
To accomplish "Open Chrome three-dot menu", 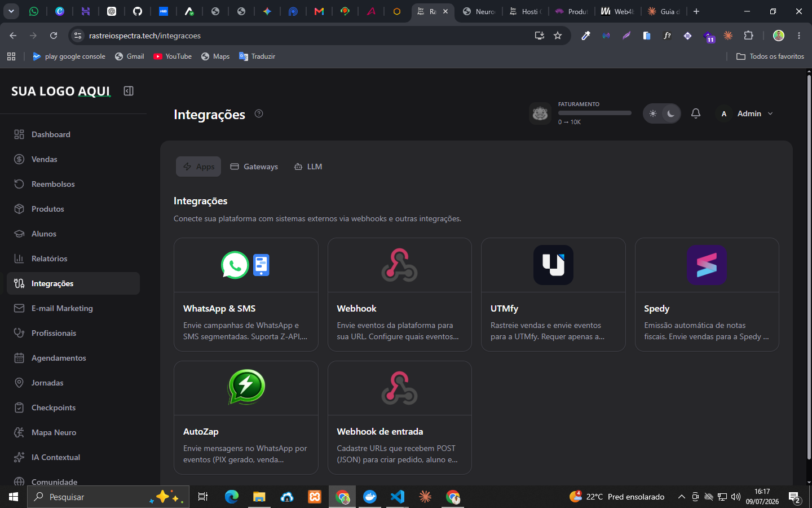I will pos(799,36).
